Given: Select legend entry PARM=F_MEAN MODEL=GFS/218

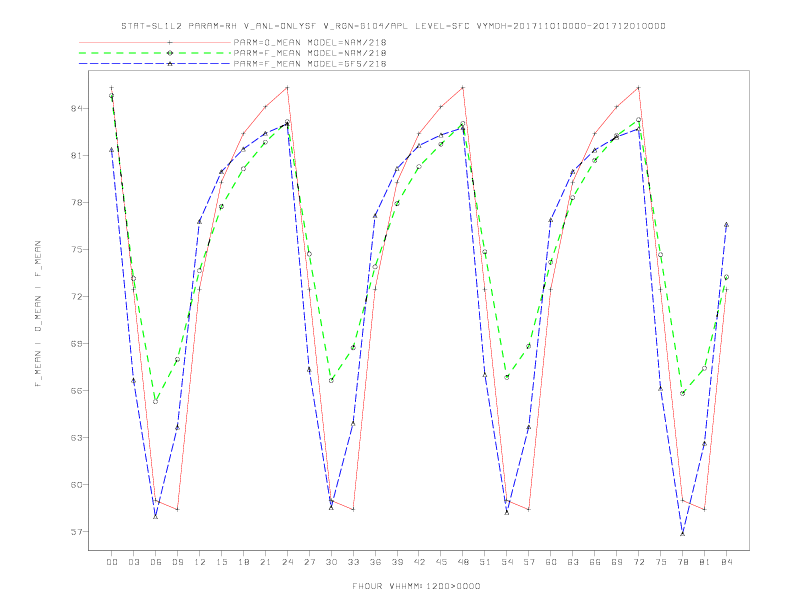Looking at the screenshot, I should point(310,64).
